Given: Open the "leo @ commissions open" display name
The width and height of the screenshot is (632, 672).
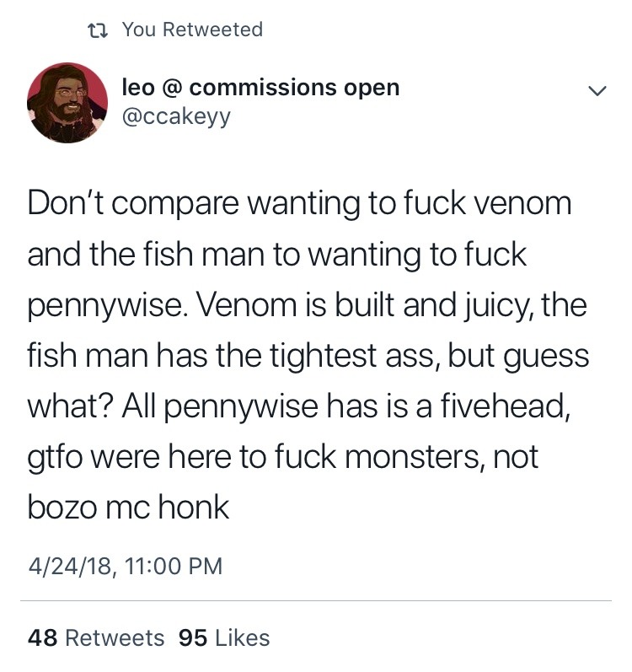Looking at the screenshot, I should [x=260, y=87].
